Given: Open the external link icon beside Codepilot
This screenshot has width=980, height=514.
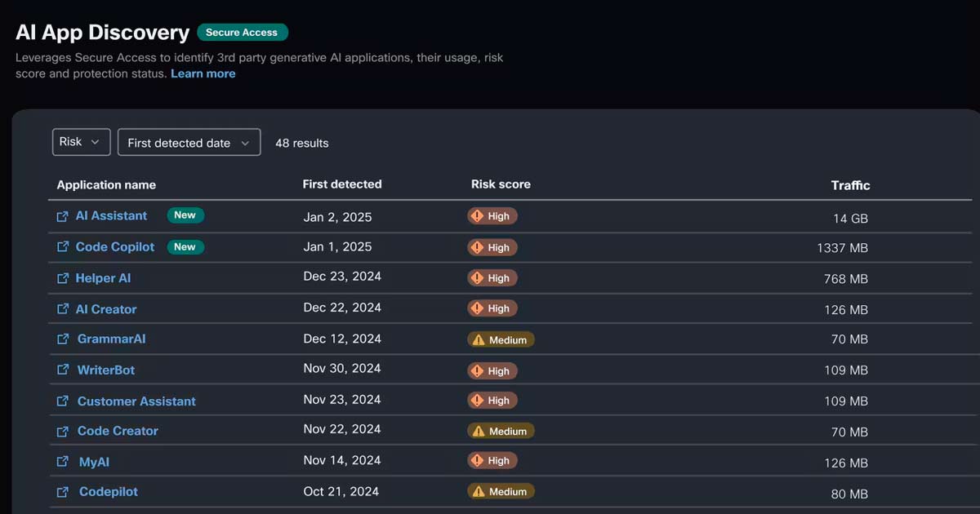Looking at the screenshot, I should (63, 492).
